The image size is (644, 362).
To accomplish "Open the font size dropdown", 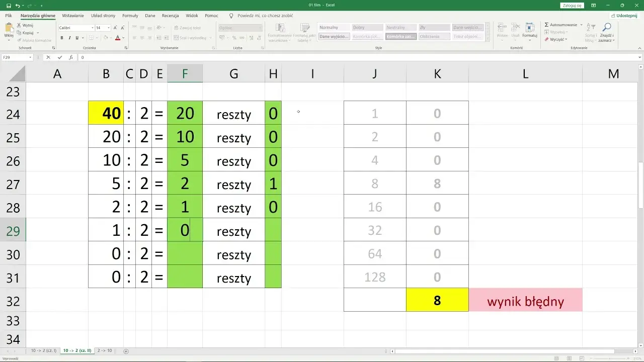I will (109, 28).
